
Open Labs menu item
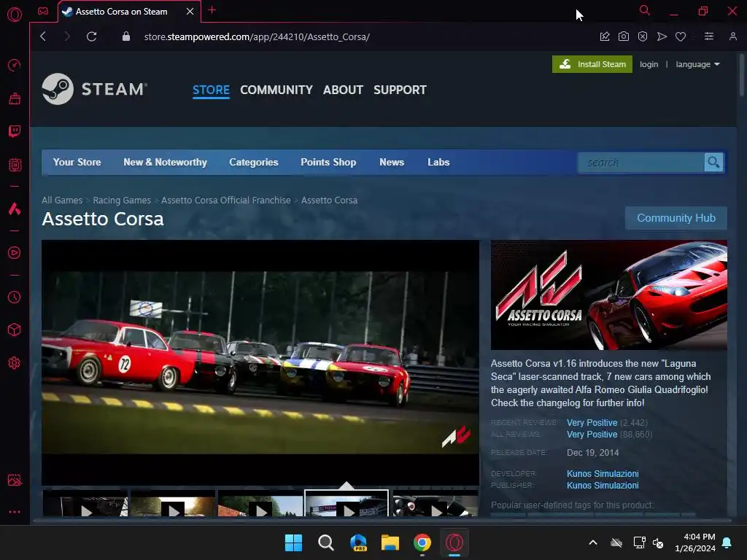click(x=438, y=163)
